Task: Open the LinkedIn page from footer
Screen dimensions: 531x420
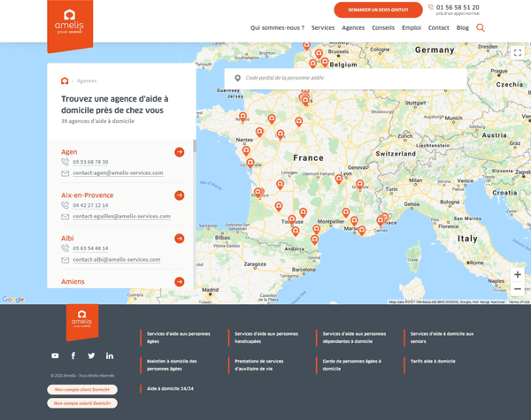Action: pos(110,355)
